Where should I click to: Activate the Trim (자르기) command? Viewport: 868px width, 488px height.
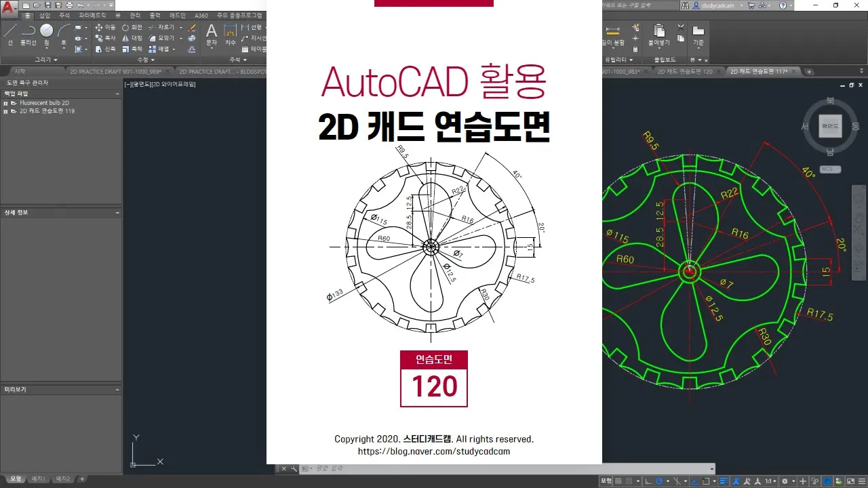pyautogui.click(x=161, y=27)
